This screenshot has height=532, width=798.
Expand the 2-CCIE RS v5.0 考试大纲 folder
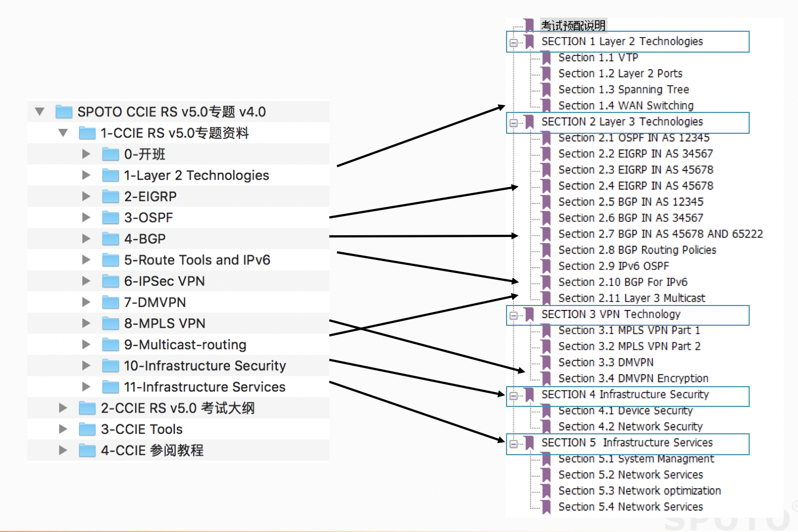pyautogui.click(x=63, y=408)
